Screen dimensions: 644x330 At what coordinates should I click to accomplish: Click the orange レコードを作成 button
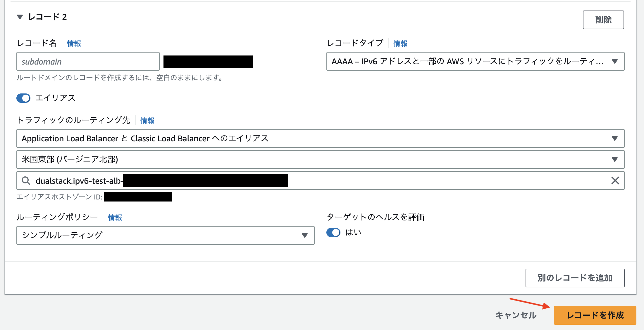pos(595,315)
